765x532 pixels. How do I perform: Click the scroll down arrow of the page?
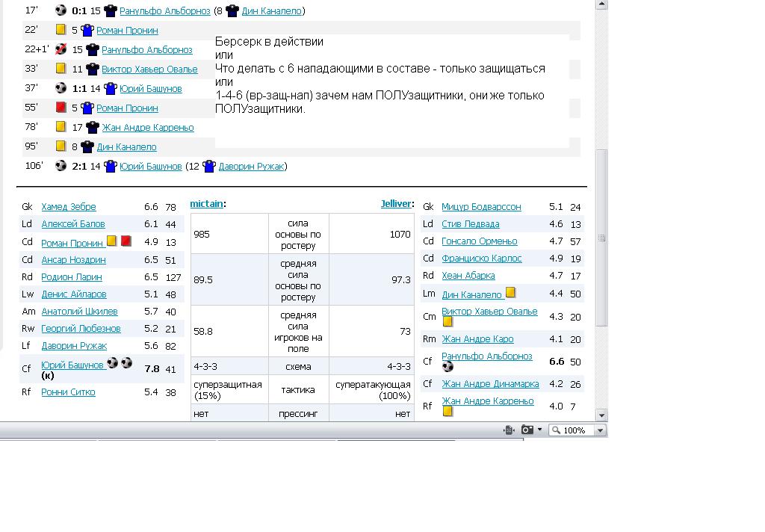(601, 415)
